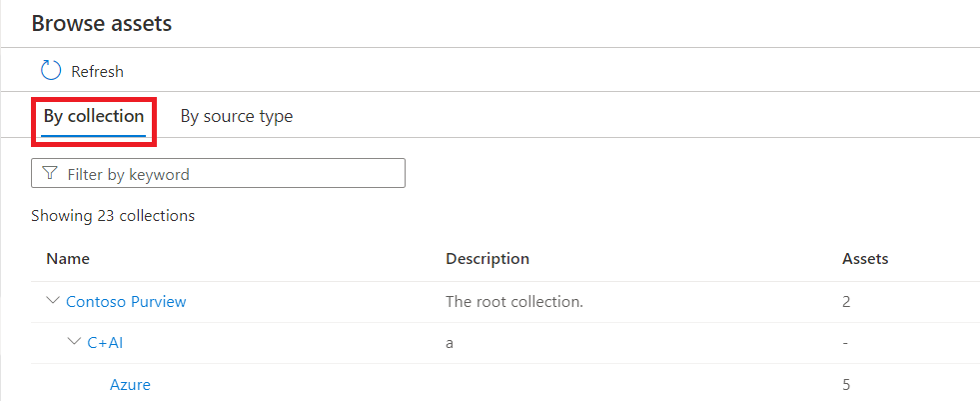
Task: Click the Assets column header
Action: [x=865, y=259]
